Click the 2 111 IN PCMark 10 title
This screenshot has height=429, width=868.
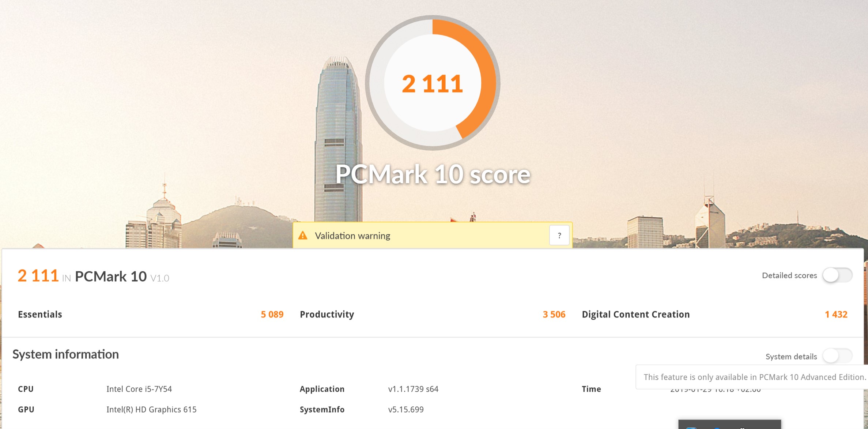click(93, 276)
